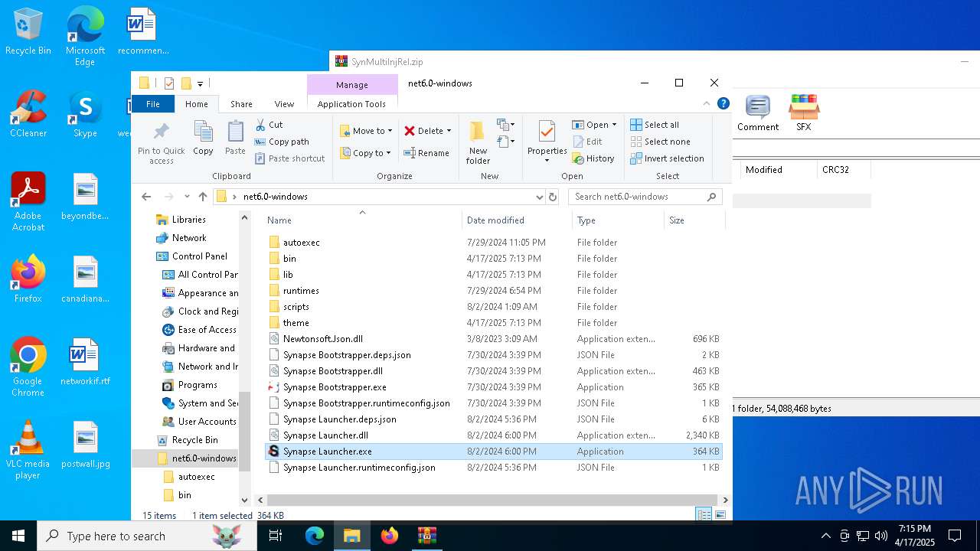Viewport: 980px width, 551px height.
Task: Refresh the net6.0-windows folder view
Action: 553,197
